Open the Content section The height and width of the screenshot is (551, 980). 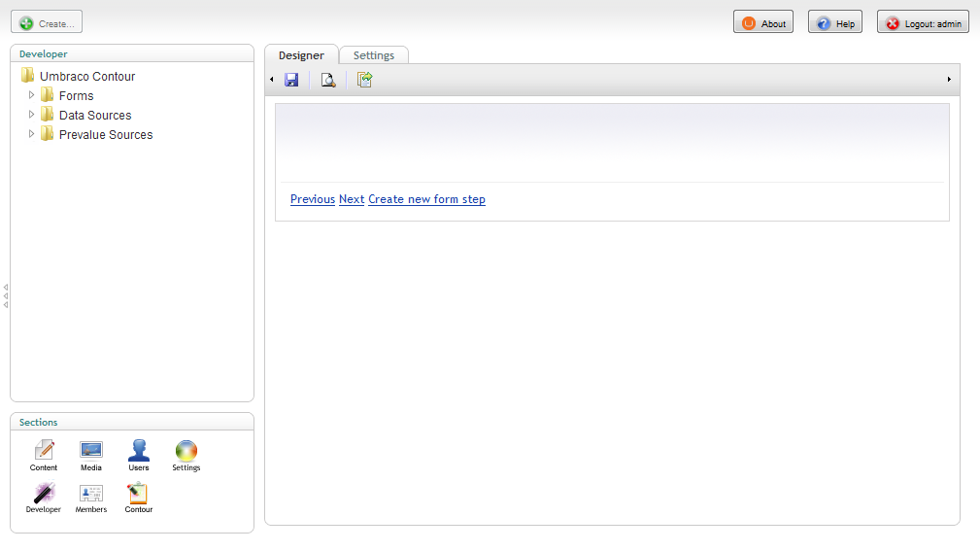(44, 455)
